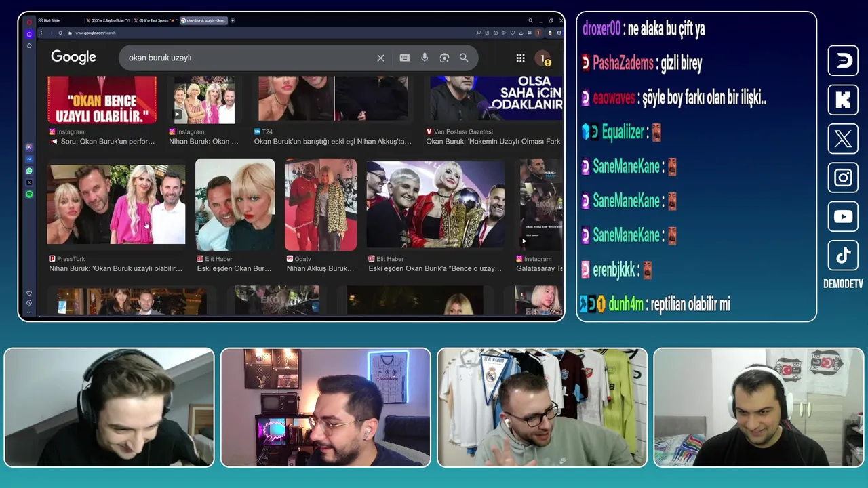868x488 pixels.
Task: Click the DemodeTV D logo on the overlay
Action: point(843,60)
